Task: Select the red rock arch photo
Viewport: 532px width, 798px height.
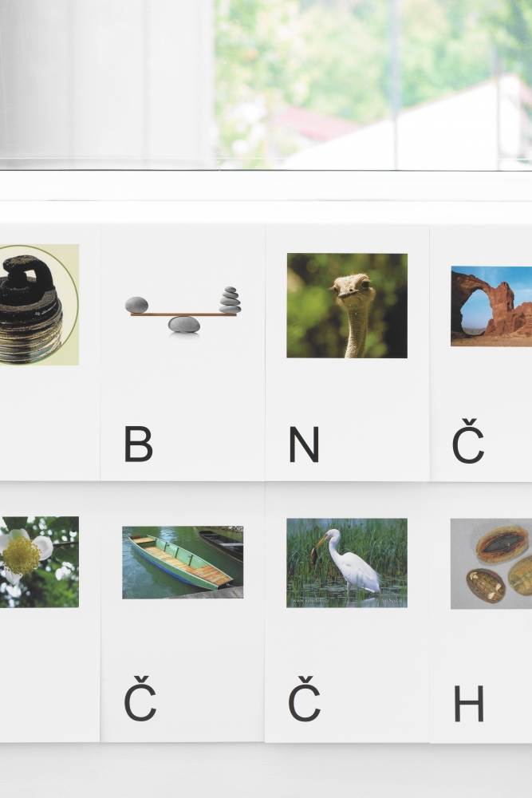Action: point(491,306)
